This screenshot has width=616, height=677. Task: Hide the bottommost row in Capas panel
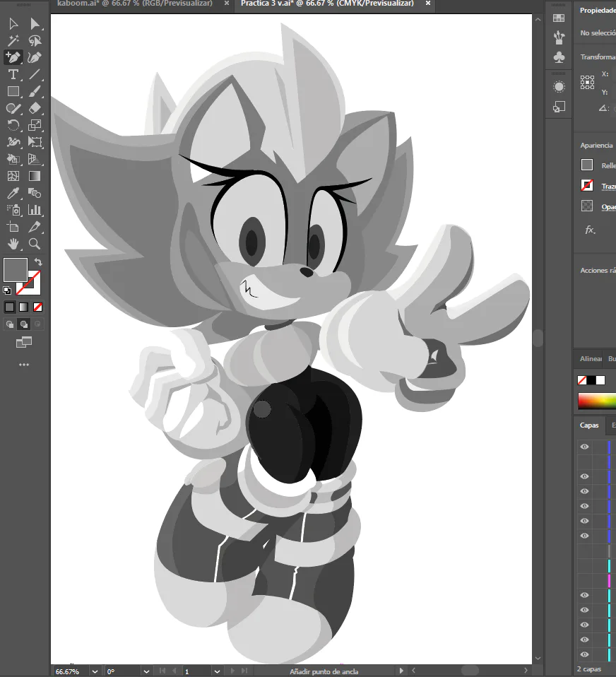(x=584, y=654)
